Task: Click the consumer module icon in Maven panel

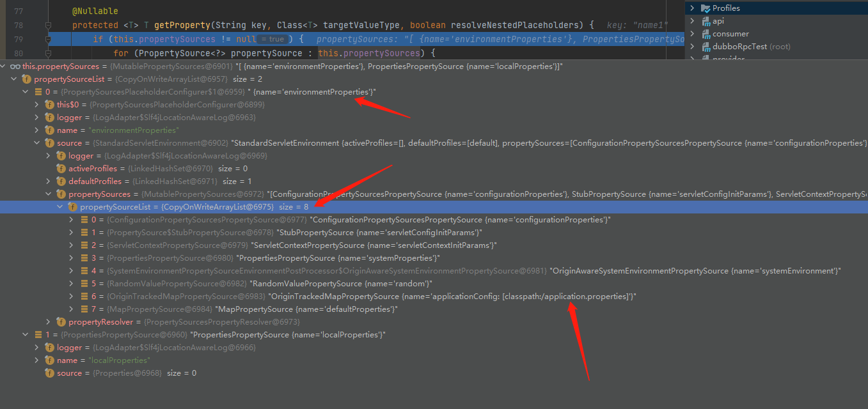Action: 706,34
